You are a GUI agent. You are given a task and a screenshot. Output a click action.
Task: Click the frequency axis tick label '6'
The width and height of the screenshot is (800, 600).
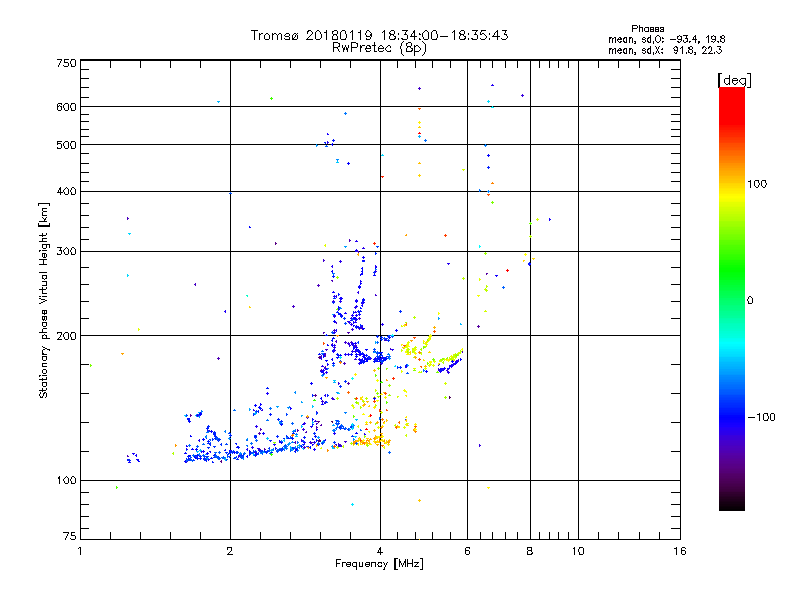point(467,551)
